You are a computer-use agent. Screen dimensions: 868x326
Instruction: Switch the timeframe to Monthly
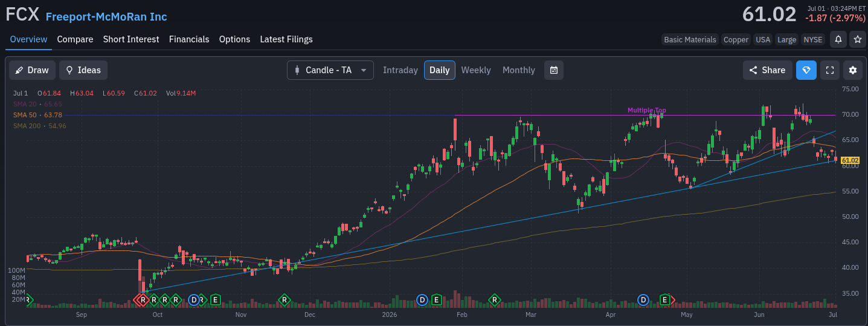coord(519,70)
